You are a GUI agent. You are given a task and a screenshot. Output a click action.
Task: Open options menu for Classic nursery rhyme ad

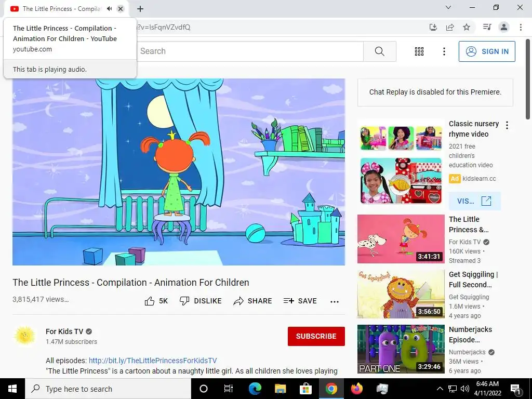coord(507,125)
